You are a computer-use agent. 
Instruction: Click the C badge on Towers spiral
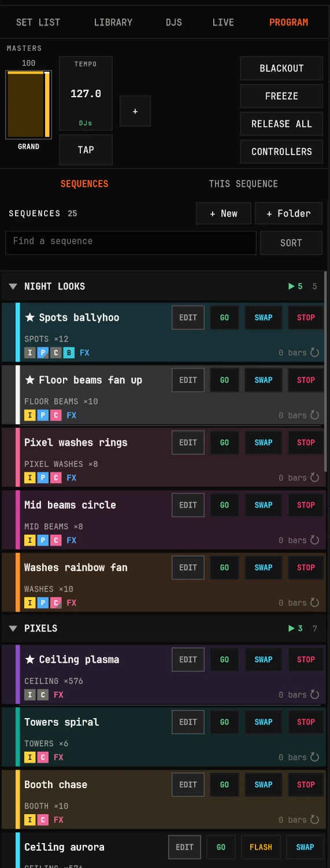[x=43, y=757]
